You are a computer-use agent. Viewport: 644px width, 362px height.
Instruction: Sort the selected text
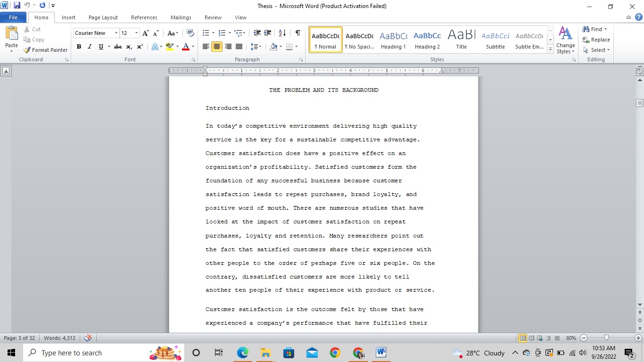[282, 33]
